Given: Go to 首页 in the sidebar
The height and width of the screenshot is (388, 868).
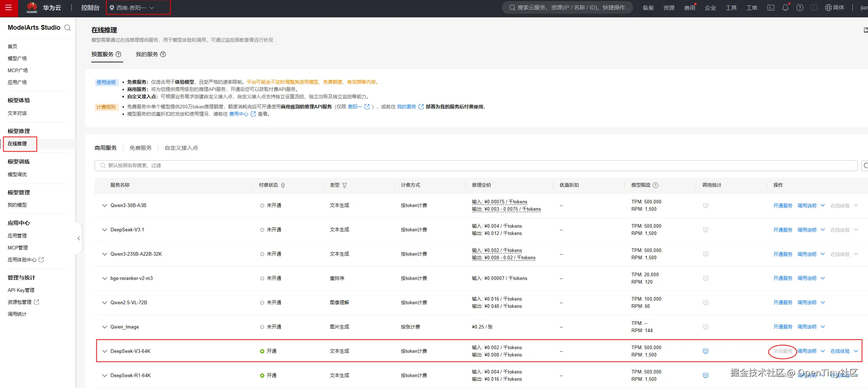Looking at the screenshot, I should 13,46.
